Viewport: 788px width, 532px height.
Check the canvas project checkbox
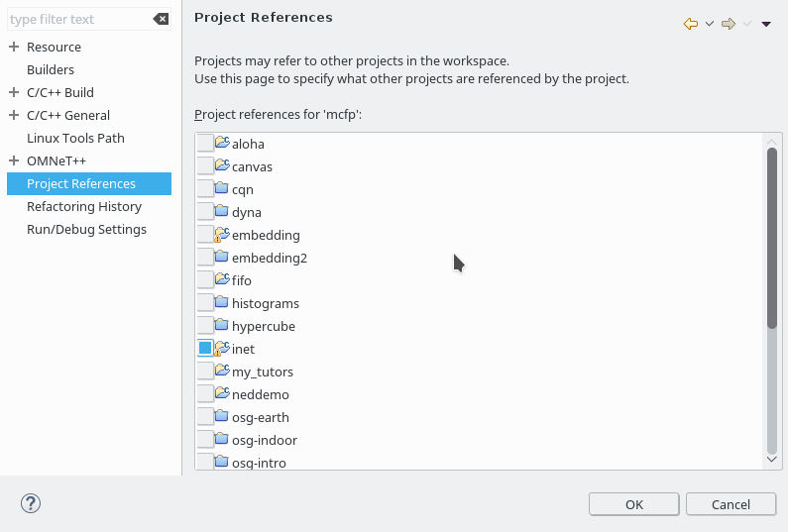coord(205,166)
